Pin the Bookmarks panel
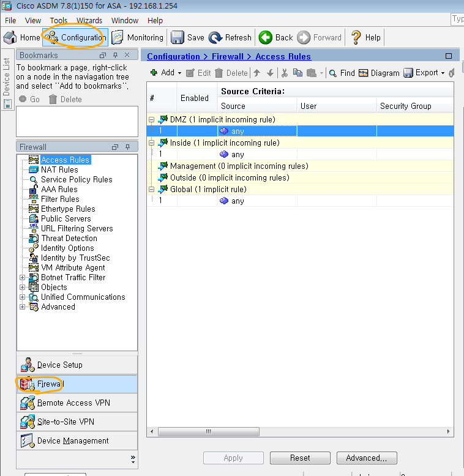Viewport: 464px width, 476px height. (x=116, y=55)
